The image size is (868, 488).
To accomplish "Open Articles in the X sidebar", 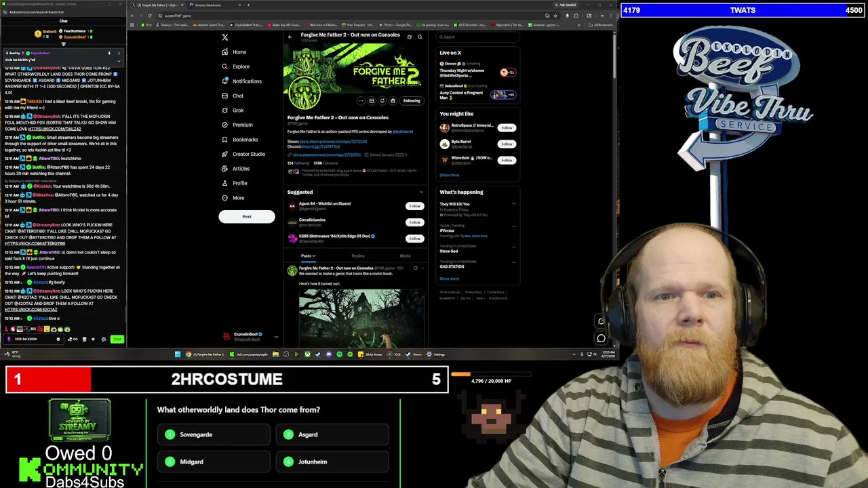I will coord(235,169).
